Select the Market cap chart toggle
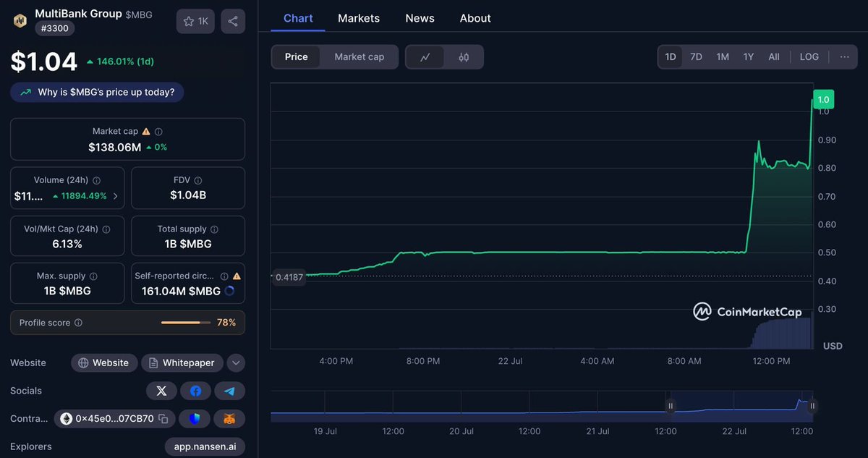This screenshot has height=458, width=868. pos(359,57)
